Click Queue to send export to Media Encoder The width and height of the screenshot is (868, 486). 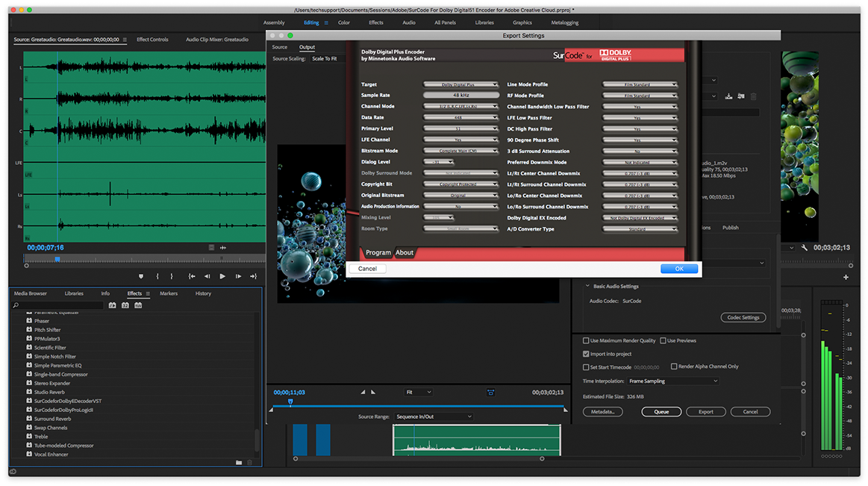(661, 411)
